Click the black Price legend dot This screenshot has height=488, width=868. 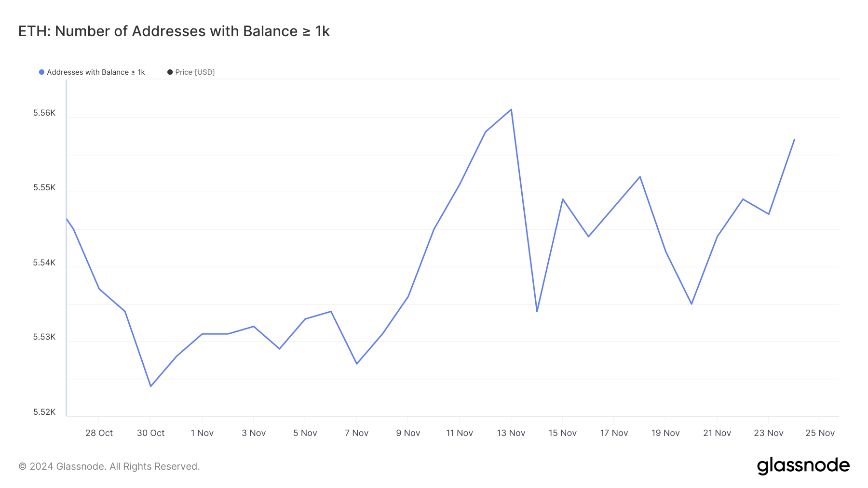click(x=170, y=72)
